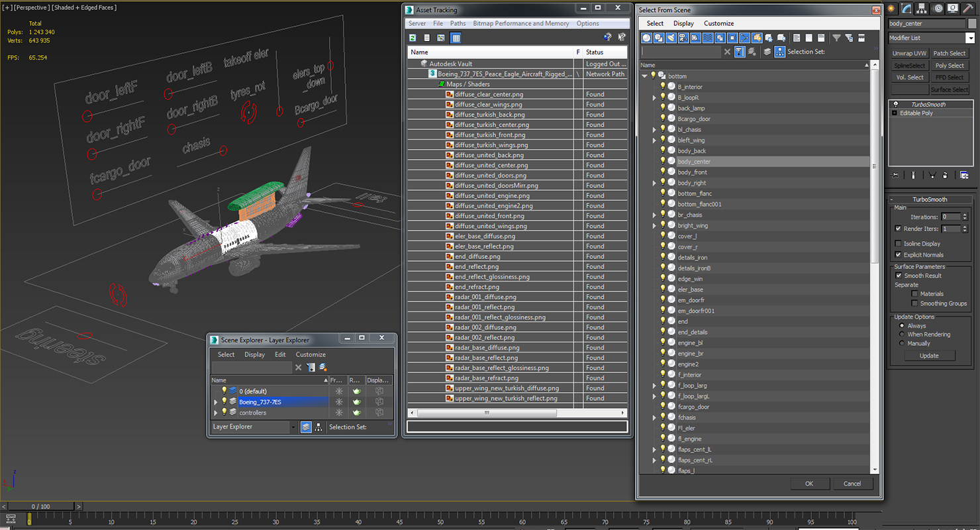Click the Select None icon in Select From Scene
The width and height of the screenshot is (980, 530).
(x=809, y=38)
